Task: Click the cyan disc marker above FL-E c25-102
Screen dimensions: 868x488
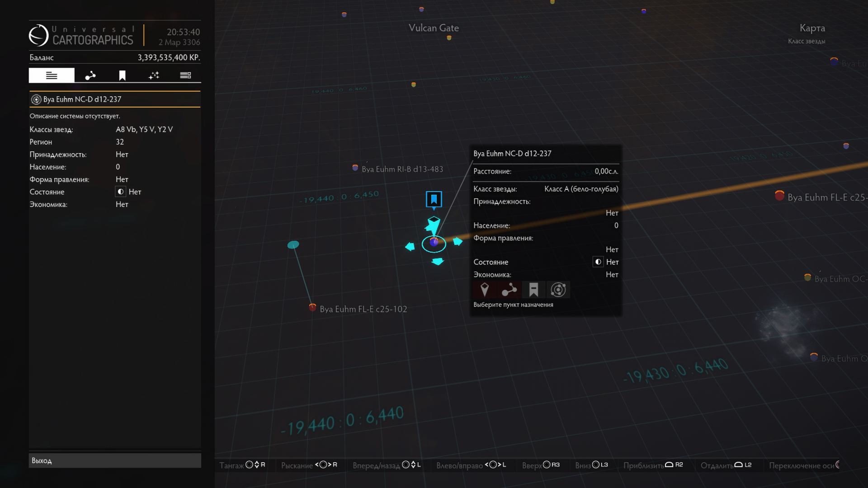Action: pos(293,245)
